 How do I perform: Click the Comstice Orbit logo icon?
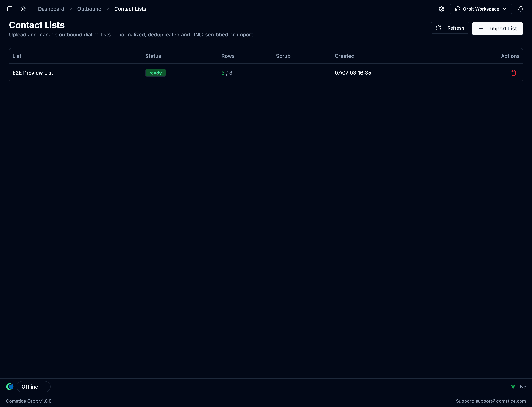pos(10,387)
